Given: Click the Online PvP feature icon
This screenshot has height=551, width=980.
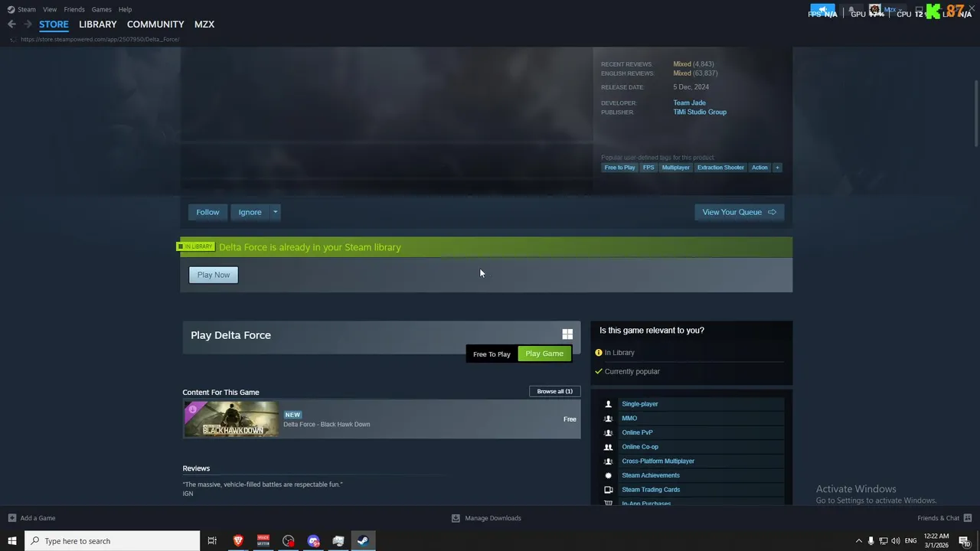Looking at the screenshot, I should (x=609, y=432).
